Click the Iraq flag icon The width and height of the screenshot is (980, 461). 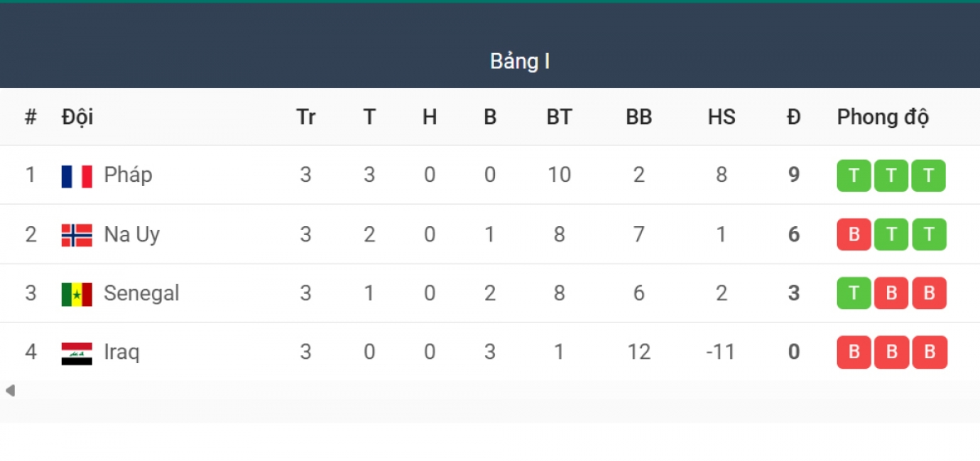point(77,353)
